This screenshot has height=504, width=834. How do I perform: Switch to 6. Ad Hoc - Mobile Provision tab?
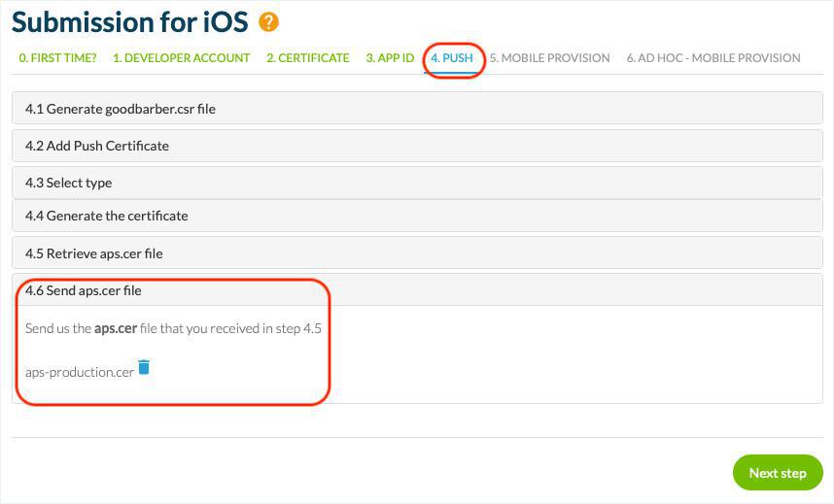point(712,58)
